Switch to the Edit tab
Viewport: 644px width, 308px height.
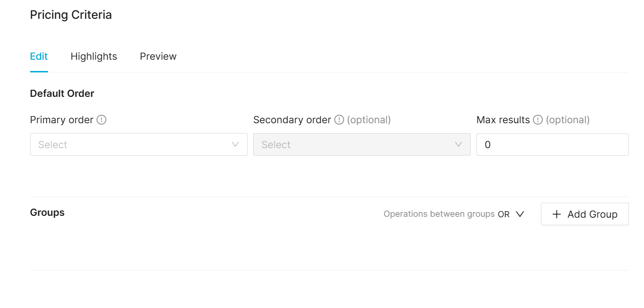point(39,56)
